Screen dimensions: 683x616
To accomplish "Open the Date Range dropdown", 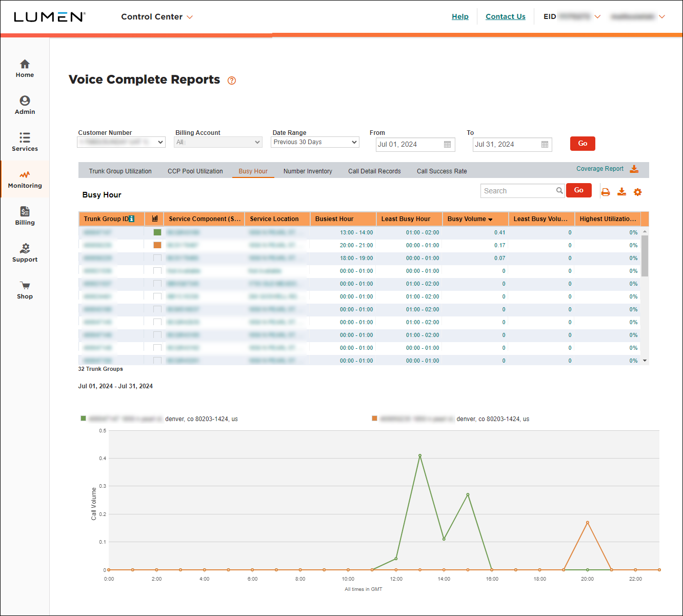I will [x=314, y=142].
